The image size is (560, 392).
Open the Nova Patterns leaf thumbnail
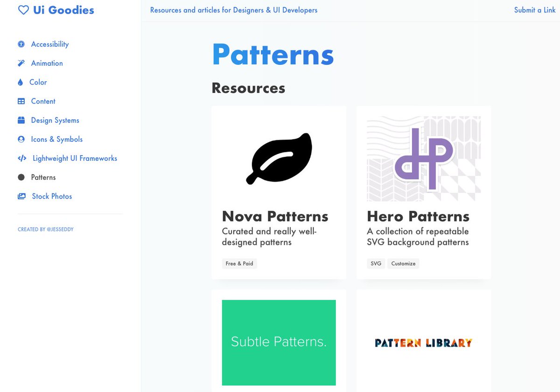tap(279, 159)
